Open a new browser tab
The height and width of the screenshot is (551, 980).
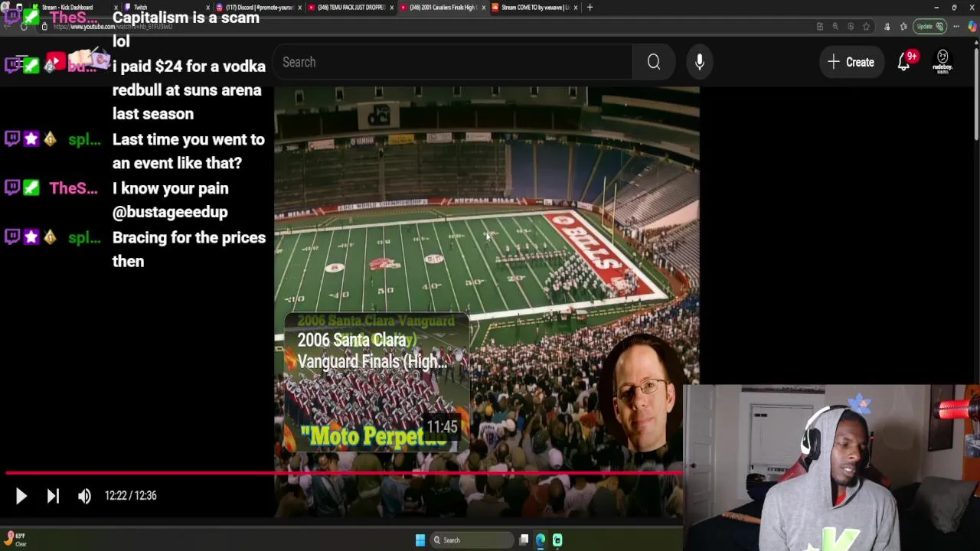click(590, 8)
